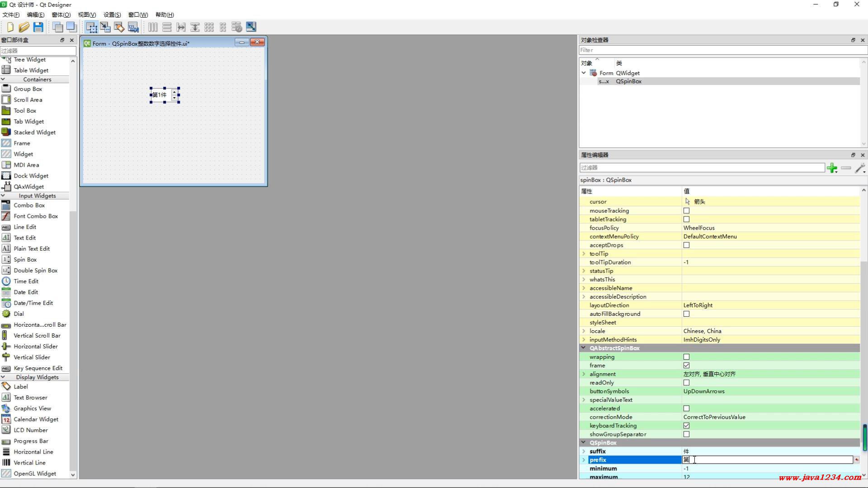Select Group Box in Containers list
Image resolution: width=868 pixels, height=488 pixels.
(28, 89)
